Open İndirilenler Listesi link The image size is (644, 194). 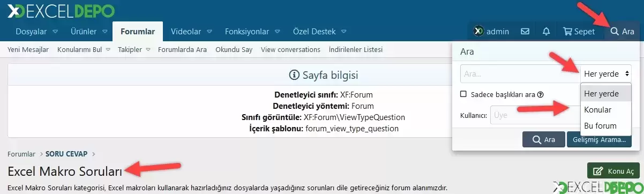(356, 50)
